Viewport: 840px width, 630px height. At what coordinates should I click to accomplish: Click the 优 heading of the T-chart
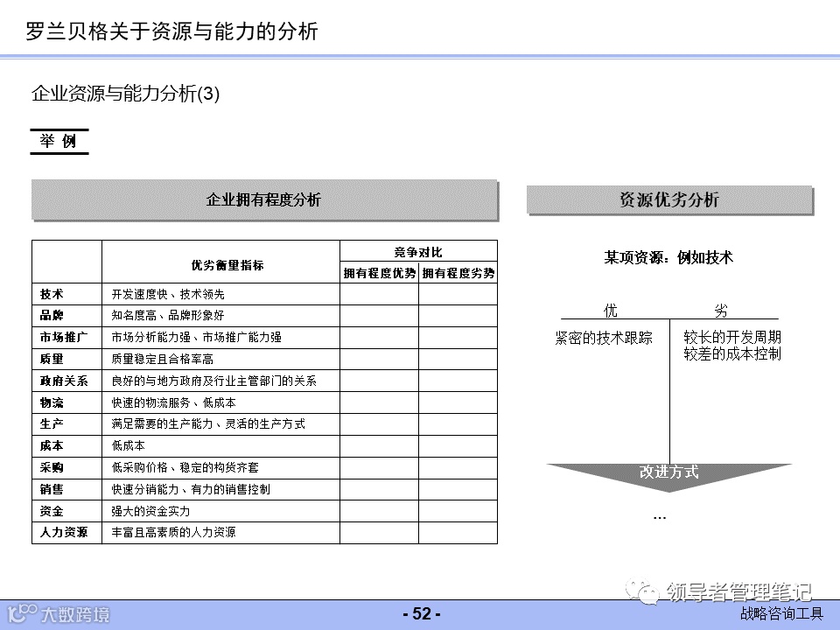pyautogui.click(x=611, y=310)
